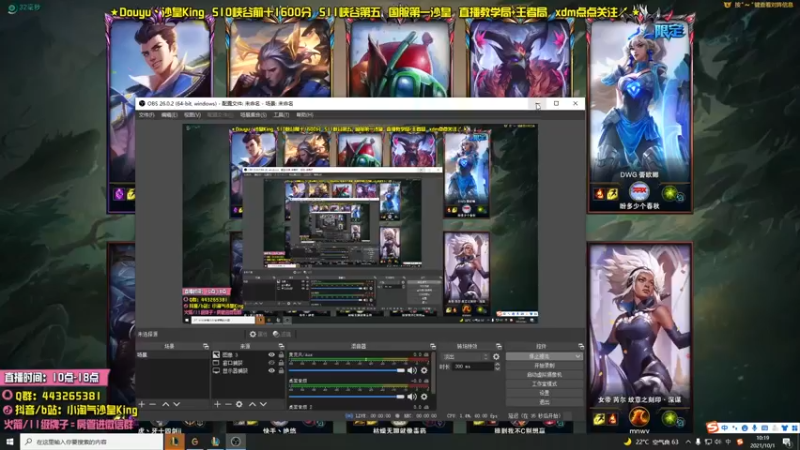800x450 pixels.
Task: Click the taskbar clock showing 10:19
Action: coord(762,442)
